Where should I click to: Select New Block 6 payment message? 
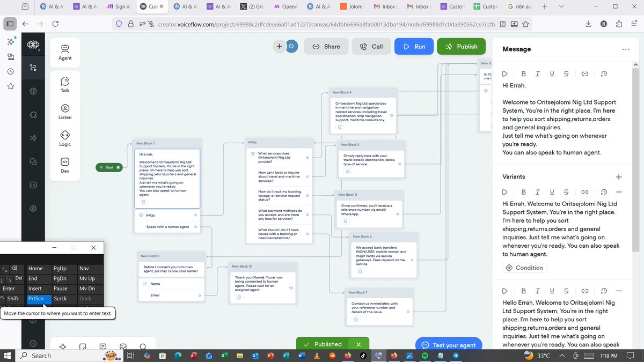(x=383, y=260)
